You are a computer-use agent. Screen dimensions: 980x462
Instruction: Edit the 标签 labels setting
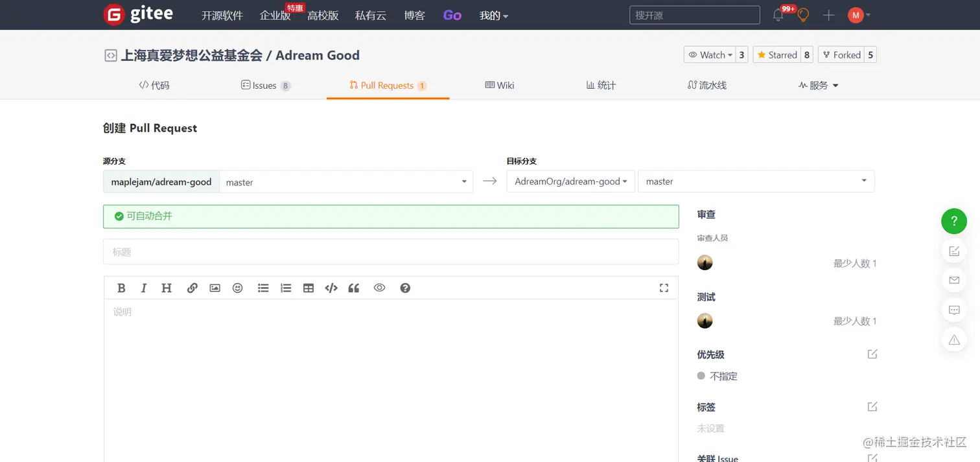tap(872, 407)
